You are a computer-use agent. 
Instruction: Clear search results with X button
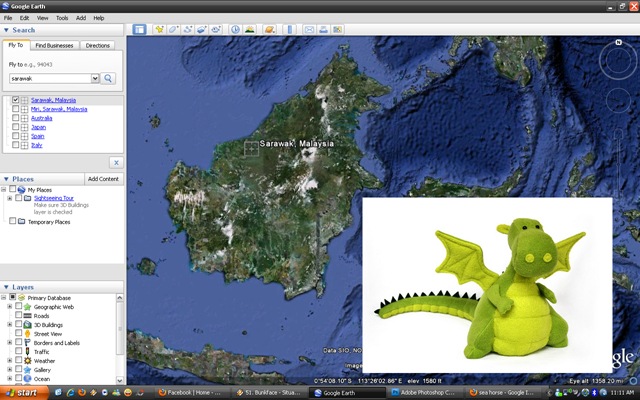coord(116,163)
